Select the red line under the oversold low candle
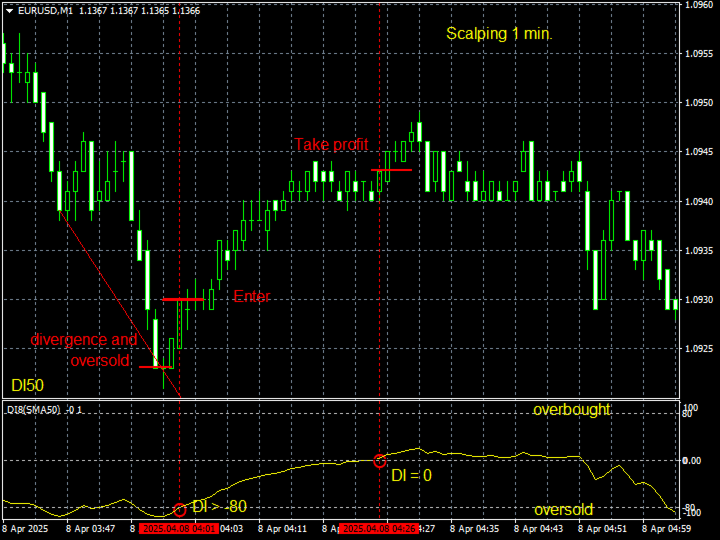 tap(156, 367)
